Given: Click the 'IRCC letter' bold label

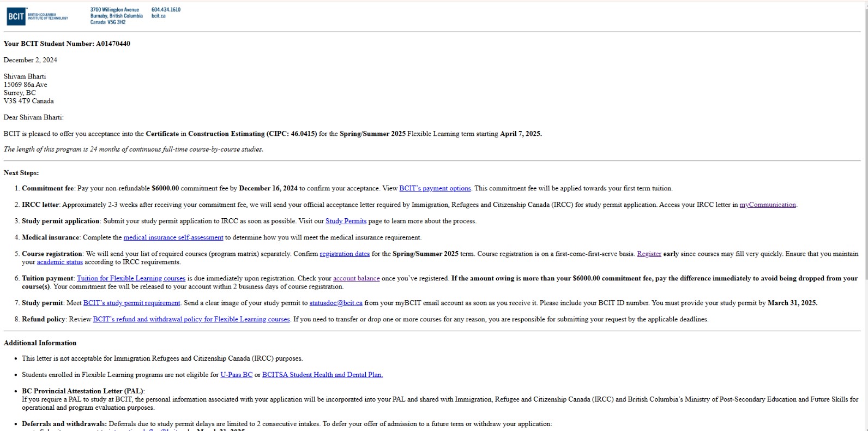Looking at the screenshot, I should 40,205.
